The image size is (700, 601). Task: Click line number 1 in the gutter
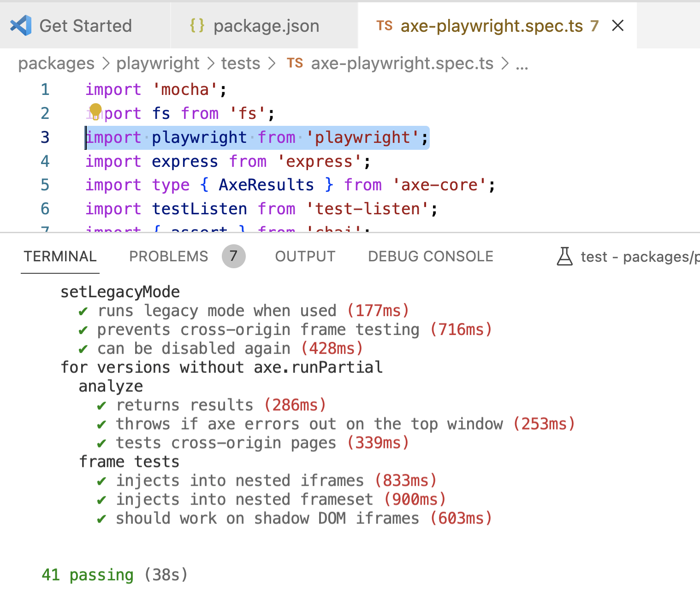tap(45, 89)
